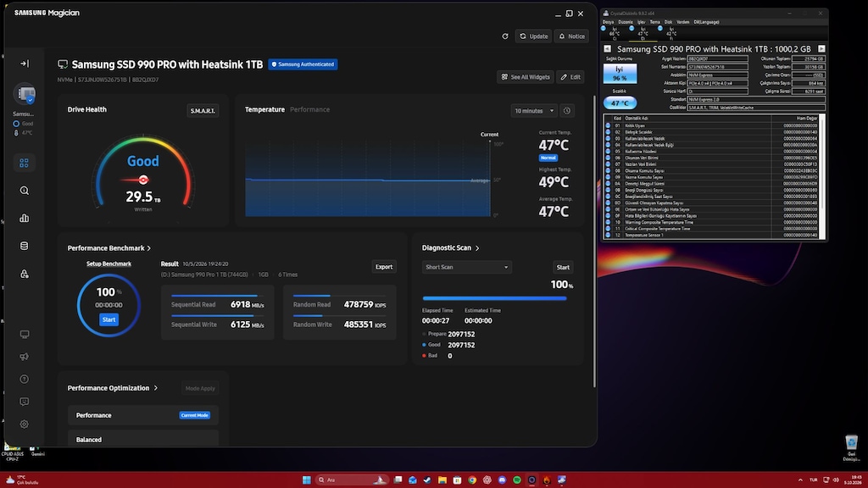Image resolution: width=868 pixels, height=488 pixels.
Task: Open the performance benchmark bar-chart icon
Action: coord(24,218)
